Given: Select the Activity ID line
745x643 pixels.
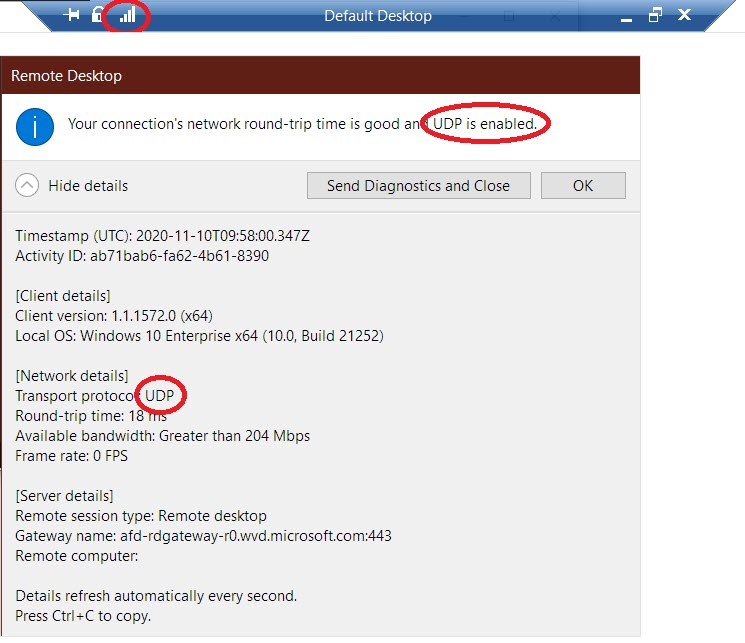Looking at the screenshot, I should click(142, 256).
